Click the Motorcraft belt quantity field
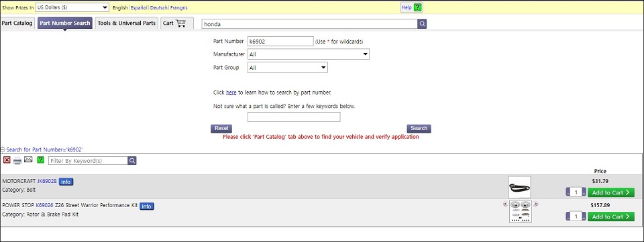Image resolution: width=644 pixels, height=242 pixels. coord(576,192)
